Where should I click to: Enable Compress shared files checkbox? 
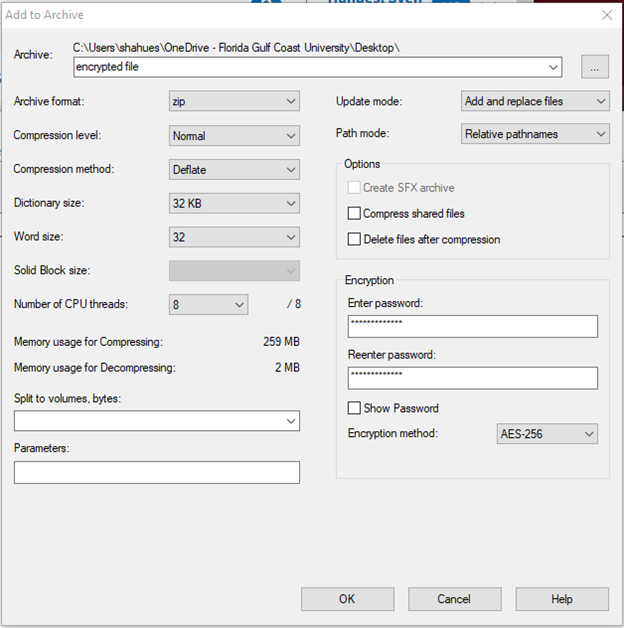[354, 213]
